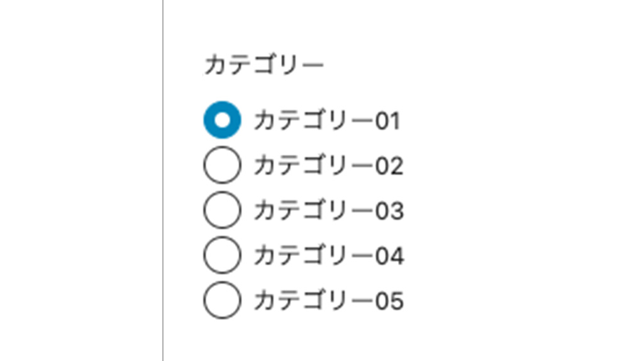Click empty area left of the divider
The width and height of the screenshot is (644, 361).
pyautogui.click(x=81, y=181)
